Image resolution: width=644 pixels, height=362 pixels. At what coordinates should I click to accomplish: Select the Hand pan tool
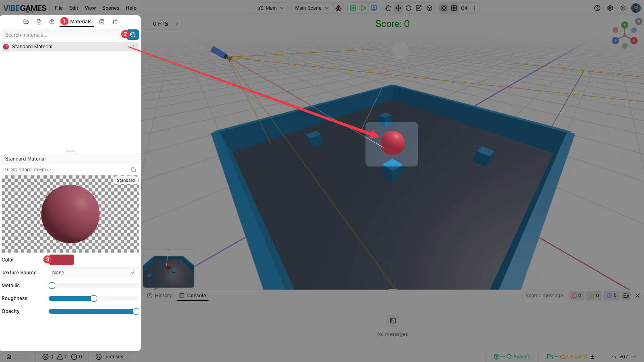(x=388, y=8)
